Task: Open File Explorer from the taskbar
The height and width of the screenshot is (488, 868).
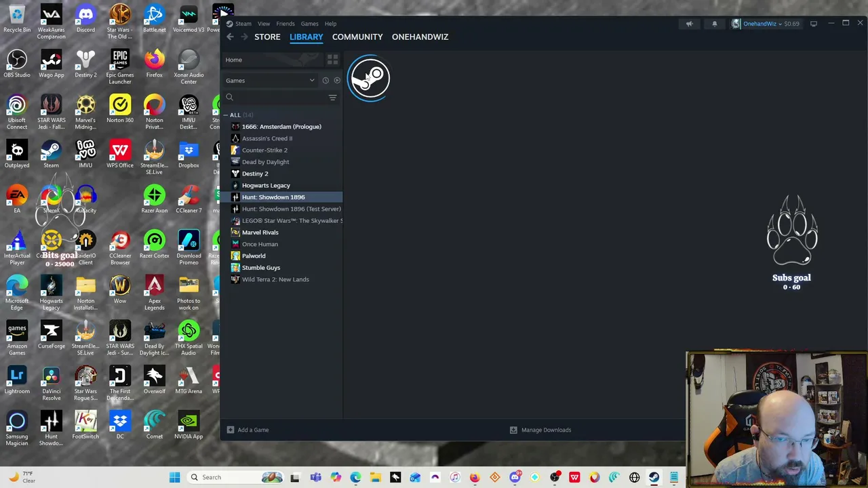Action: (x=375, y=477)
